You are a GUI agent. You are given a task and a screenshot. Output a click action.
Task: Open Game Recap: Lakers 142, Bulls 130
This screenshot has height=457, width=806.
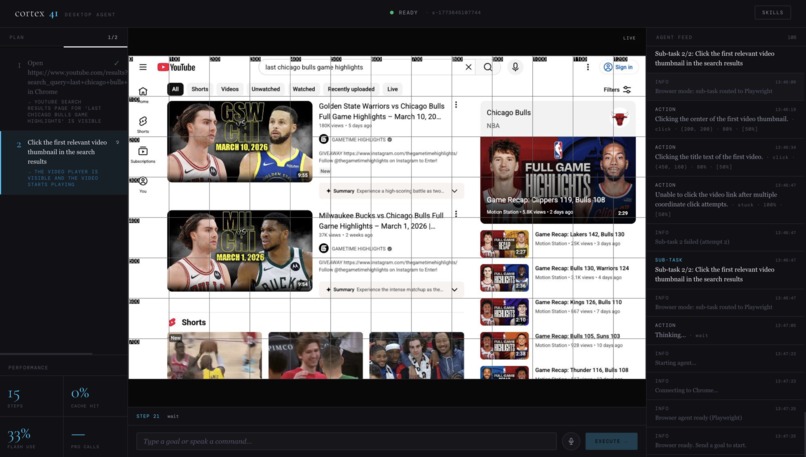click(x=579, y=234)
